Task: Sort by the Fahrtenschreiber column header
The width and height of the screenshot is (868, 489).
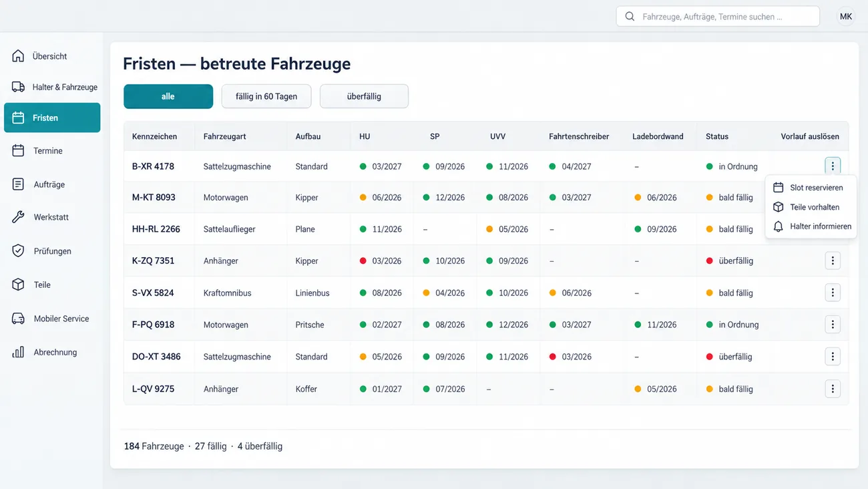Action: (x=579, y=136)
